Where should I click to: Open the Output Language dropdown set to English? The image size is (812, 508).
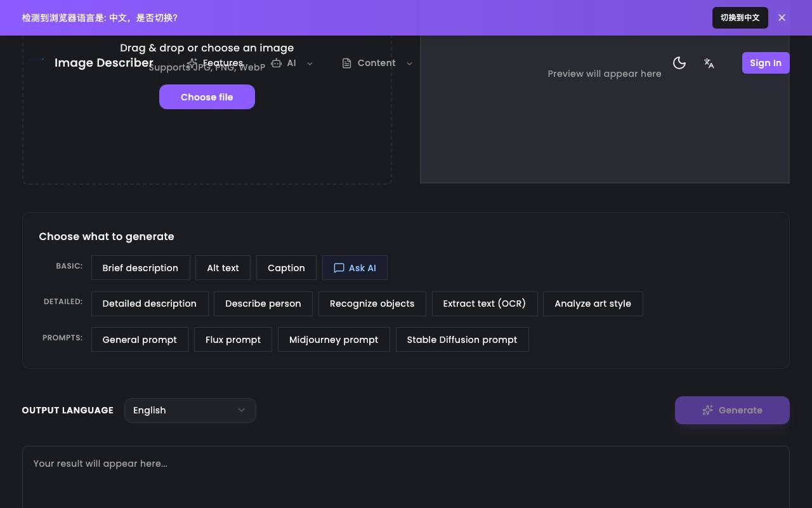(190, 410)
